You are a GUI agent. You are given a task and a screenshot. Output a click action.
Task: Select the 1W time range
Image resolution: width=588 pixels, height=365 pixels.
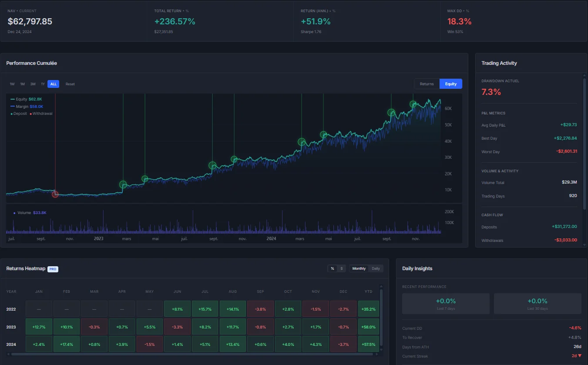click(12, 84)
